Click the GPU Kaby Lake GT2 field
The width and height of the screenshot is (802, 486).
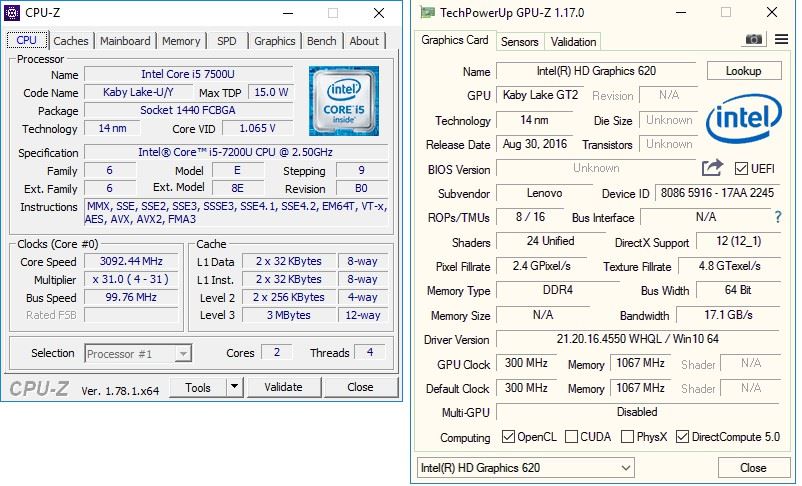(540, 95)
